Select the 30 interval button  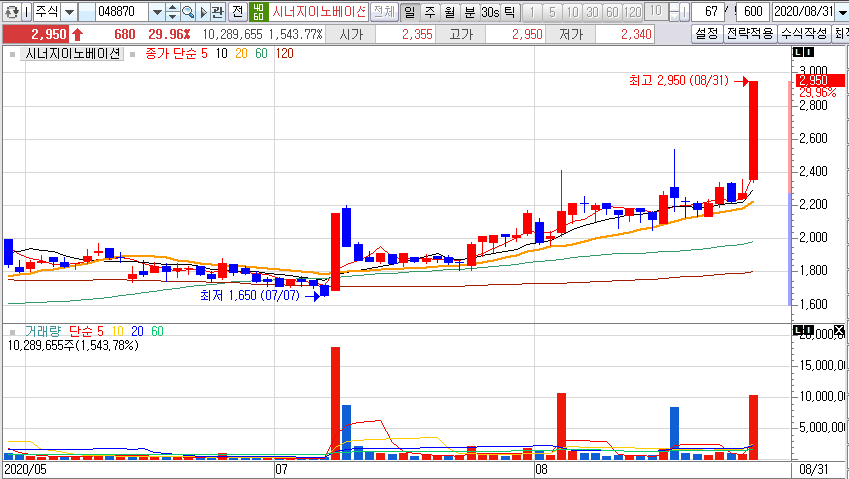click(x=592, y=11)
